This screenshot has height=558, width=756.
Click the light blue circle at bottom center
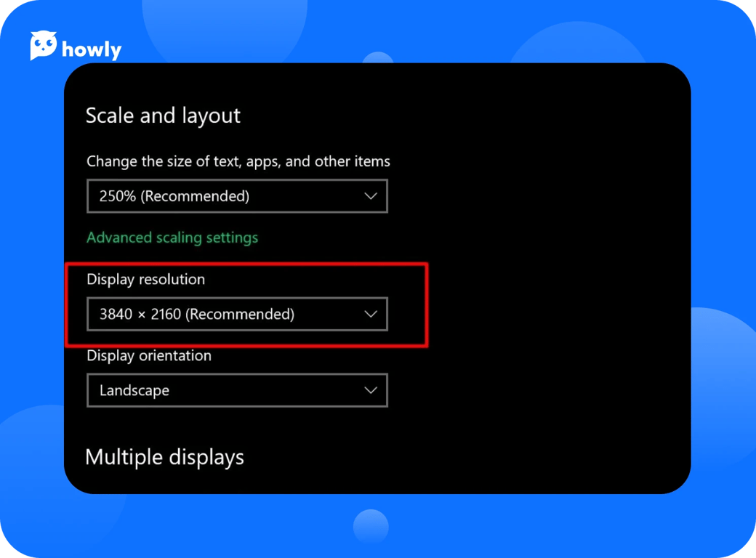point(371,526)
